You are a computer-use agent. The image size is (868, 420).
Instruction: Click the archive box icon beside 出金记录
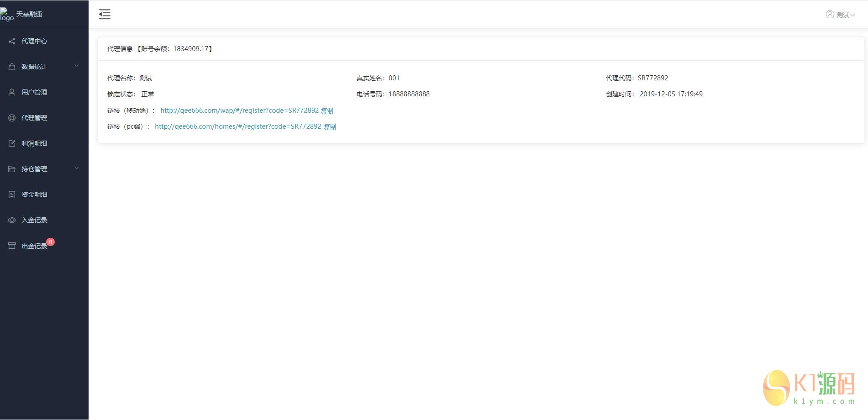tap(12, 246)
